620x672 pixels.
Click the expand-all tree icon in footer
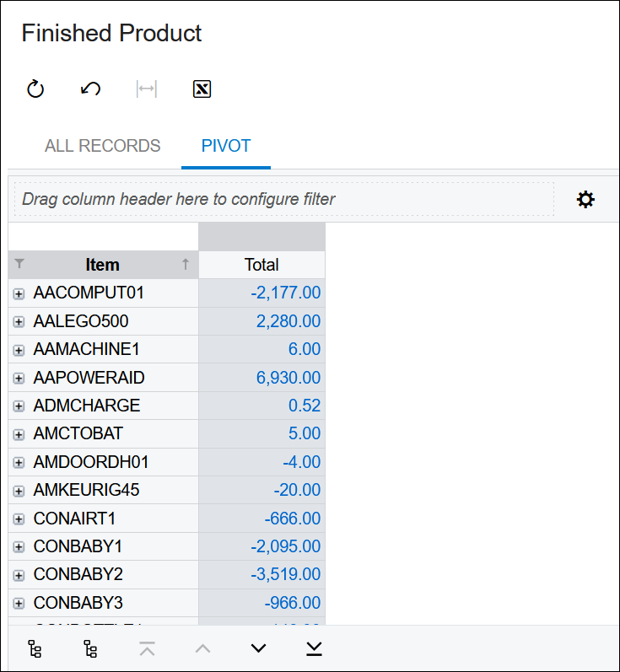[35, 648]
